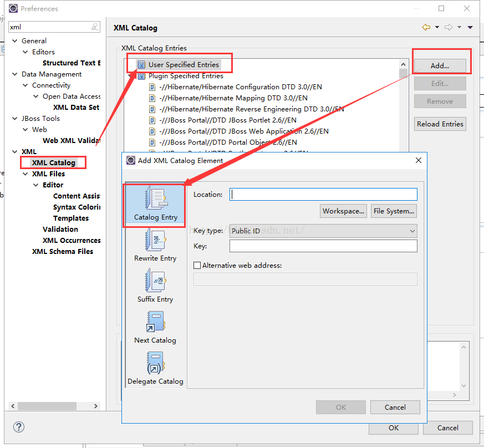484x448 pixels.
Task: Select JBoss Portlet 2.6 DTD entry
Action: pos(228,120)
